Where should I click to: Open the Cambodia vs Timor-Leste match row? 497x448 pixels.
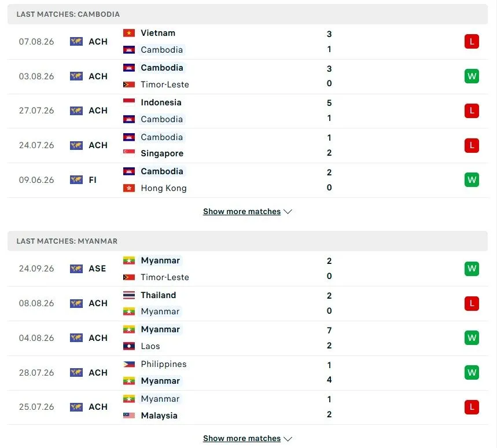248,76
